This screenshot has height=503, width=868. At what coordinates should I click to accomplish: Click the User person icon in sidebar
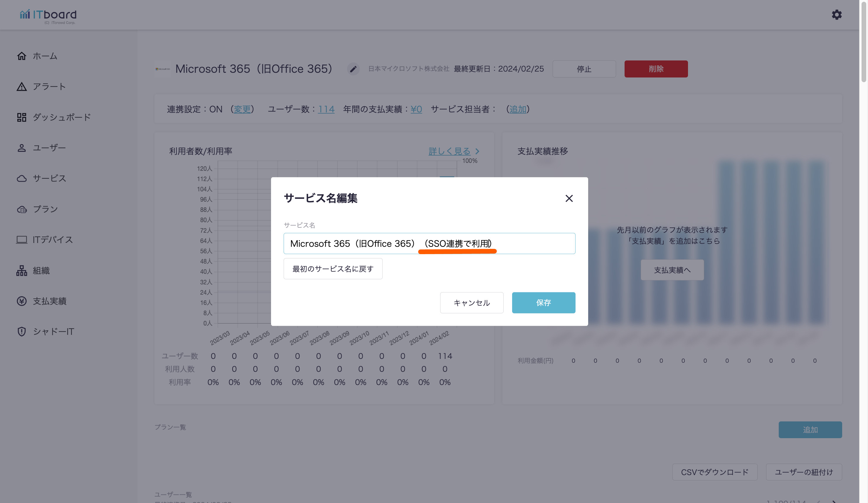22,148
